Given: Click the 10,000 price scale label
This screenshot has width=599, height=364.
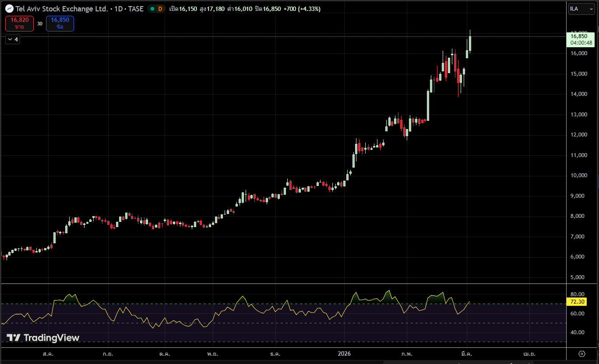Looking at the screenshot, I should [x=578, y=175].
